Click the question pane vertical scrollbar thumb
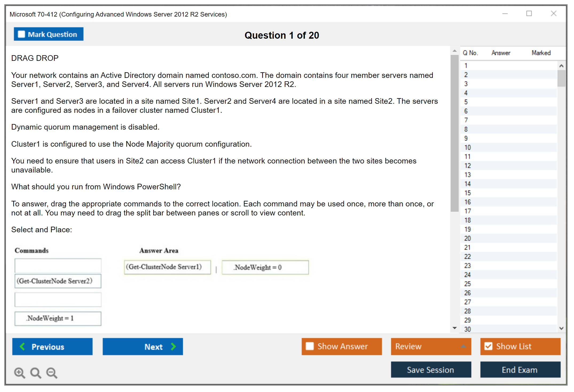 click(454, 133)
